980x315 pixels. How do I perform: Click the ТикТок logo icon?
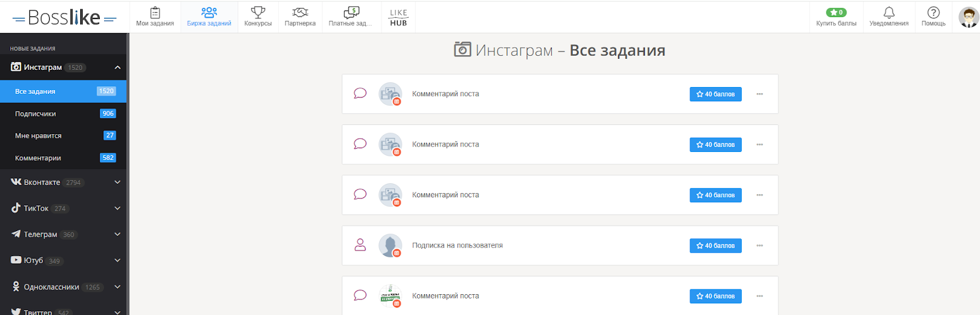click(16, 208)
